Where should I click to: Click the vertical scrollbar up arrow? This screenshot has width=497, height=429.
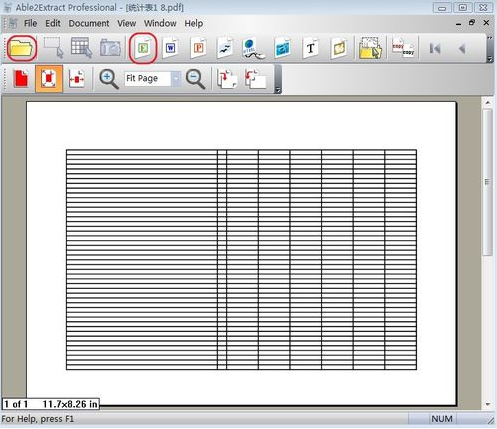pyautogui.click(x=488, y=103)
